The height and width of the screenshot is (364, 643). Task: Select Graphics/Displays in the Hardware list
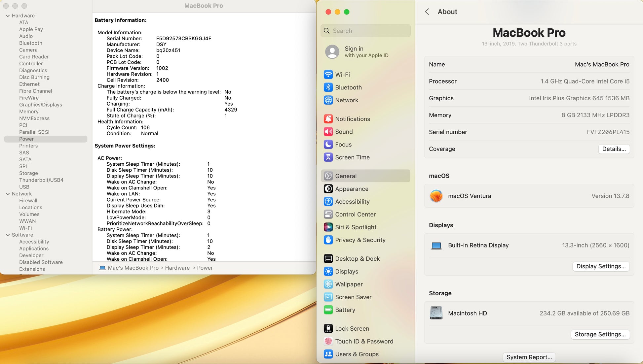point(40,105)
